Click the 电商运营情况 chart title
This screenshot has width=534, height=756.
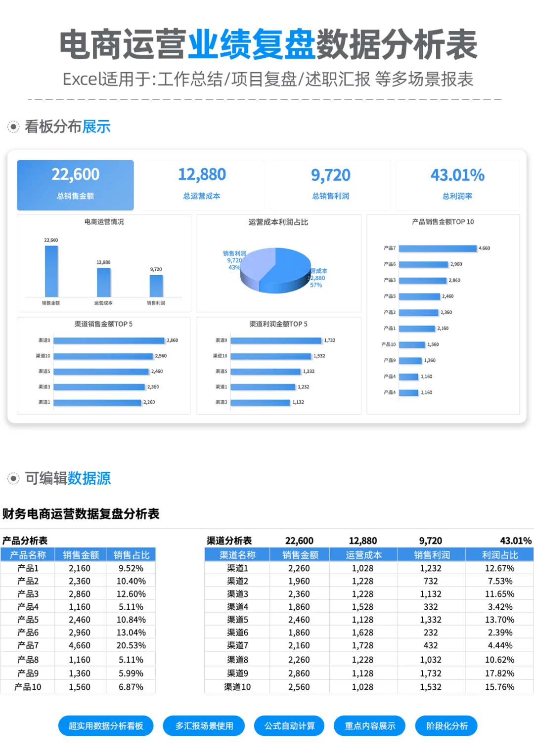(104, 222)
